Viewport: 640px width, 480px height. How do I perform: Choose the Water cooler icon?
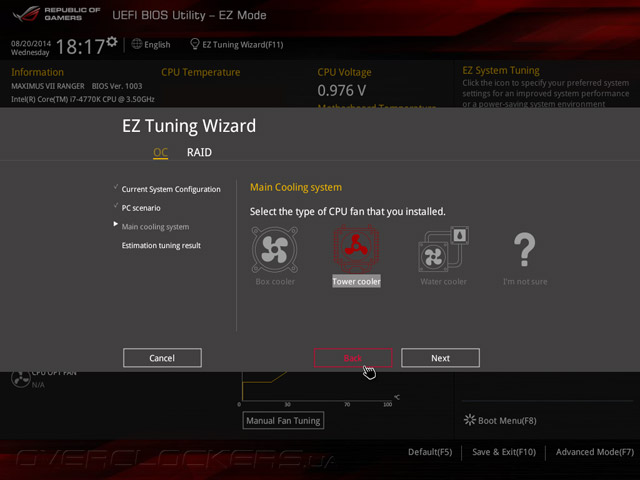pos(443,249)
